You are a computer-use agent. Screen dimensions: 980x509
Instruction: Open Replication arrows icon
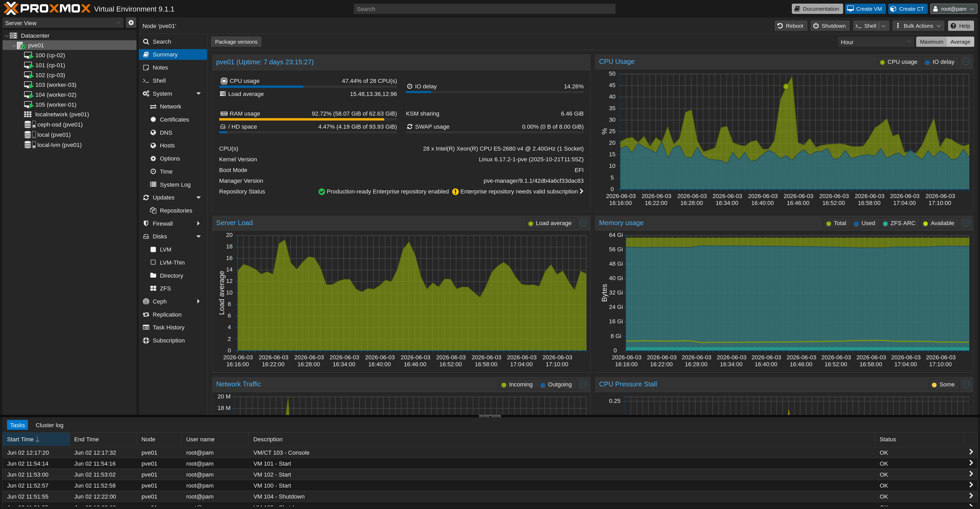click(x=146, y=314)
